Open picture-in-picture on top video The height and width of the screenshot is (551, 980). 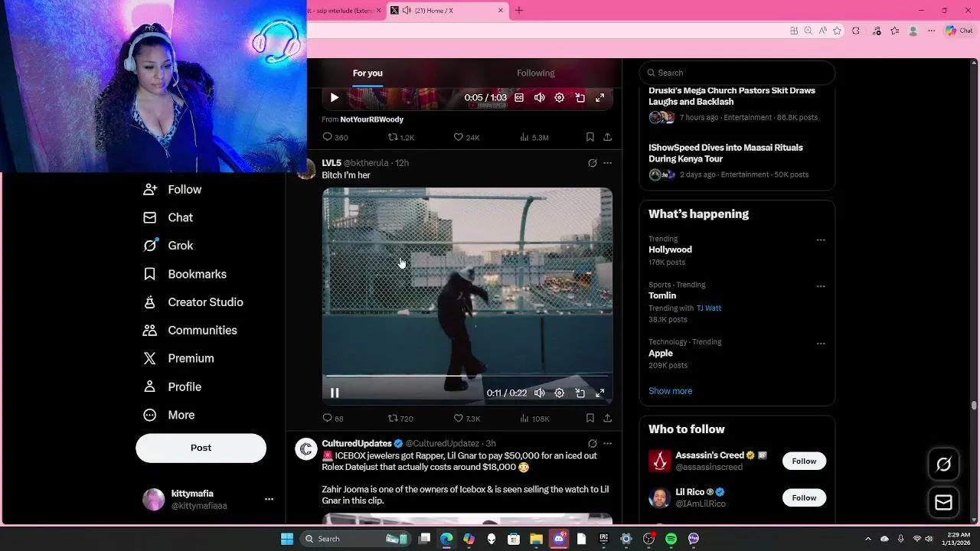[580, 97]
